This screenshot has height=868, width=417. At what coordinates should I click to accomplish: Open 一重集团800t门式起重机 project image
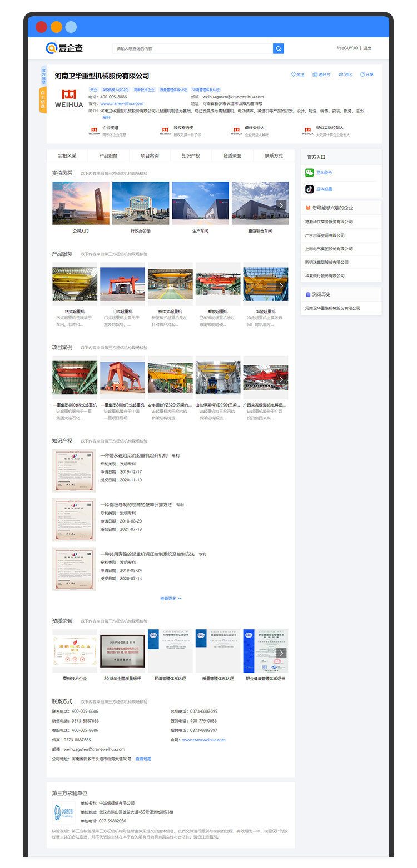(122, 378)
